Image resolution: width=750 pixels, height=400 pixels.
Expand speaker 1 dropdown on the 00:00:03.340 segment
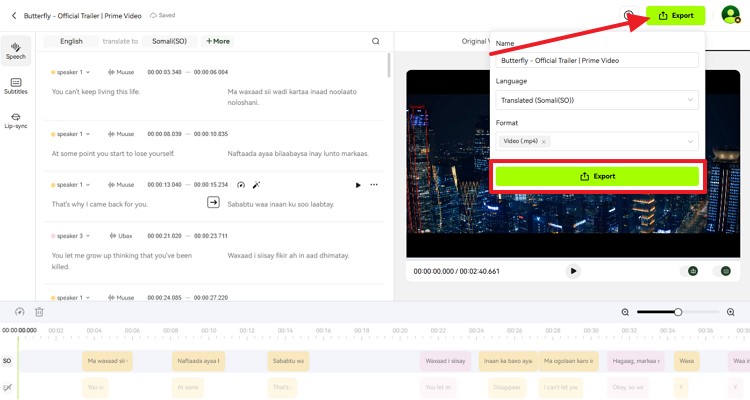pos(88,72)
